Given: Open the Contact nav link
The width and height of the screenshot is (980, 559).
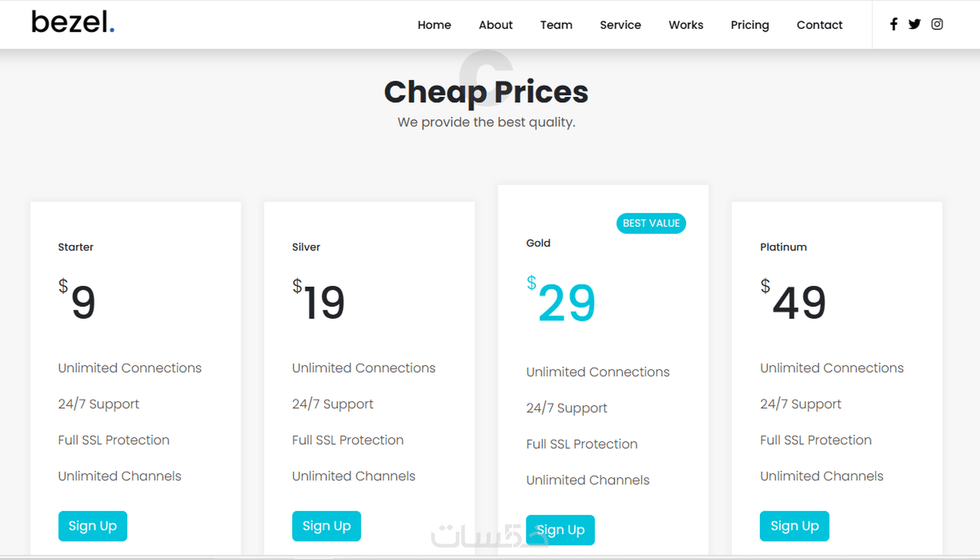Looking at the screenshot, I should (x=819, y=25).
